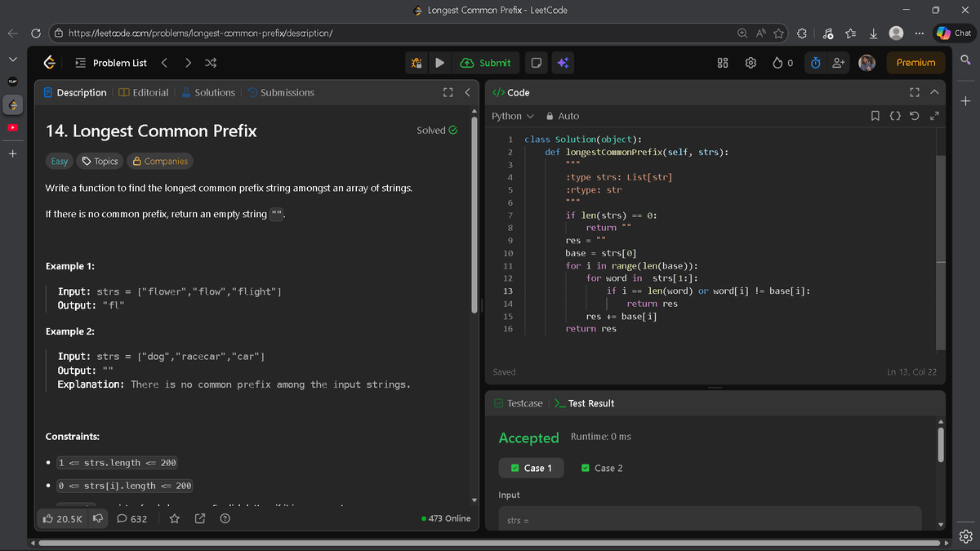Format code using the curly braces icon
980x551 pixels.
895,116
